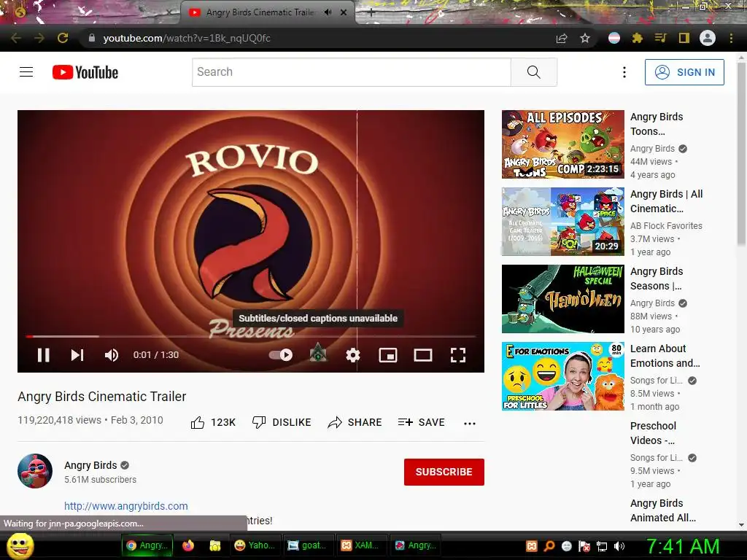Click the magnifier search button
The height and width of the screenshot is (560, 747).
tap(533, 72)
